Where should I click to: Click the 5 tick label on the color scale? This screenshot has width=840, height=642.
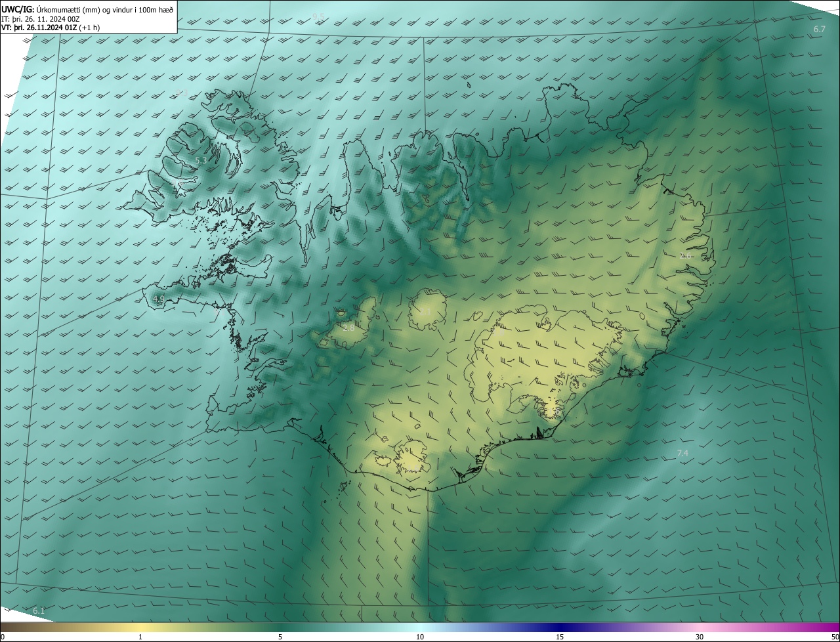pyautogui.click(x=280, y=637)
